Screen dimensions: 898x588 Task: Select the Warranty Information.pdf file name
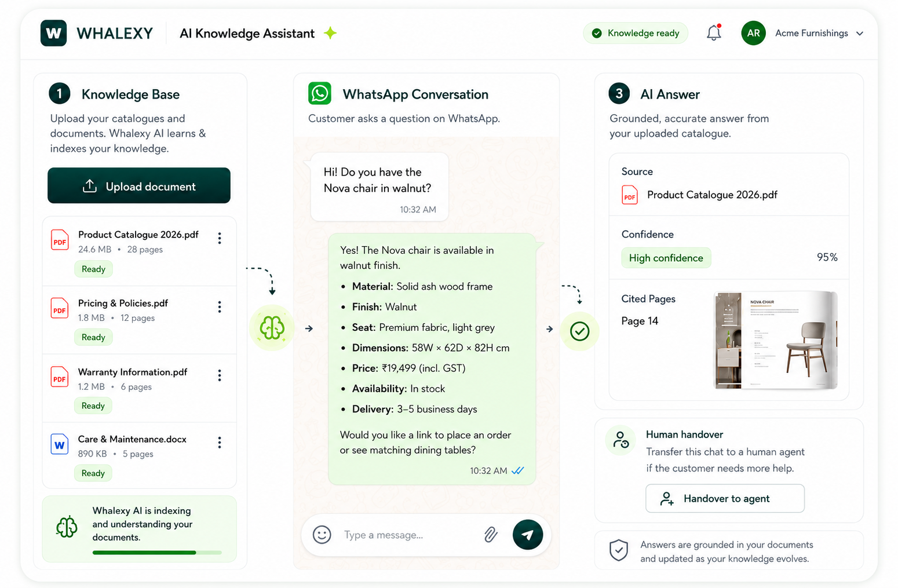[x=133, y=372]
